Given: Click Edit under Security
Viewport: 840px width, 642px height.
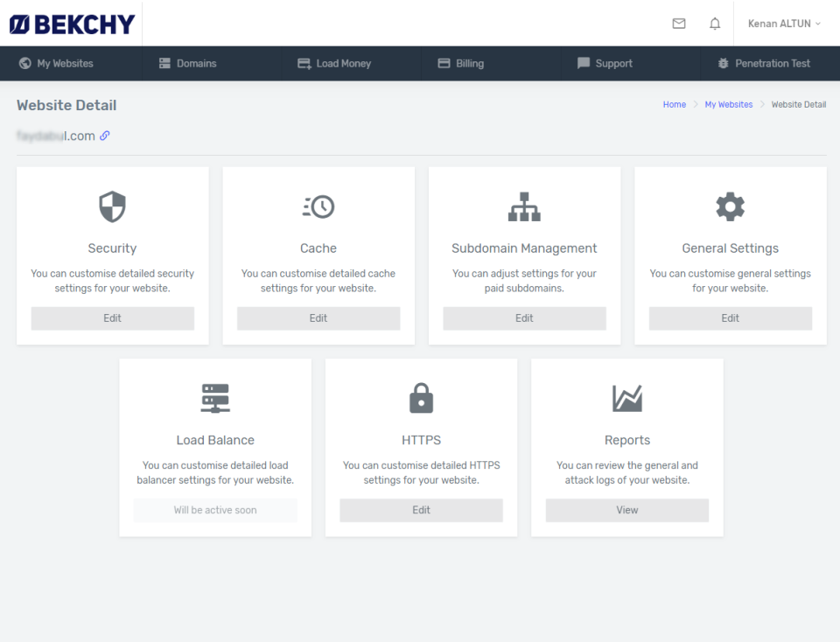Looking at the screenshot, I should coord(112,318).
